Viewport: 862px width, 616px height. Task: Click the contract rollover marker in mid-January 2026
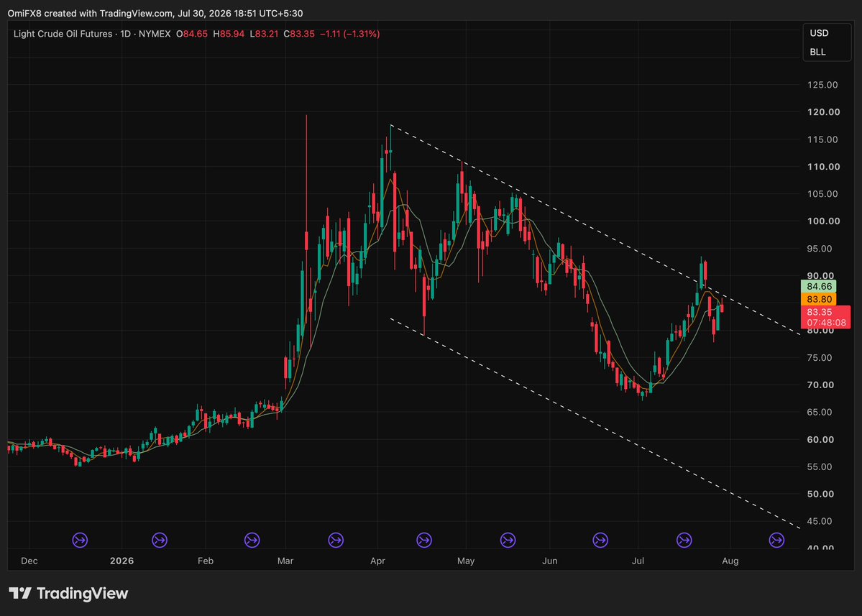coord(160,540)
